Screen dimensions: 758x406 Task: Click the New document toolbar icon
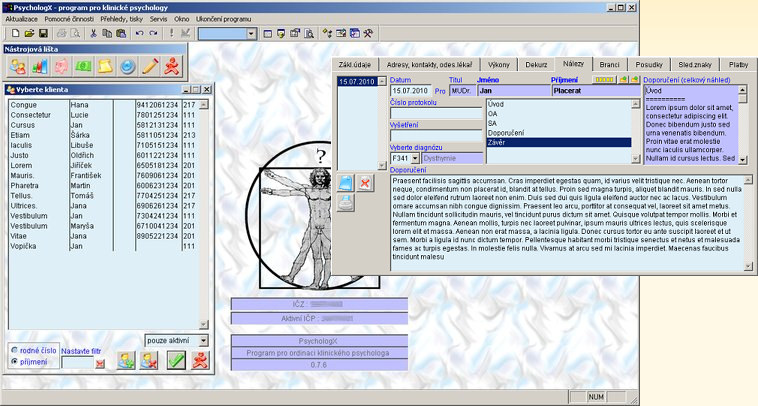point(15,33)
